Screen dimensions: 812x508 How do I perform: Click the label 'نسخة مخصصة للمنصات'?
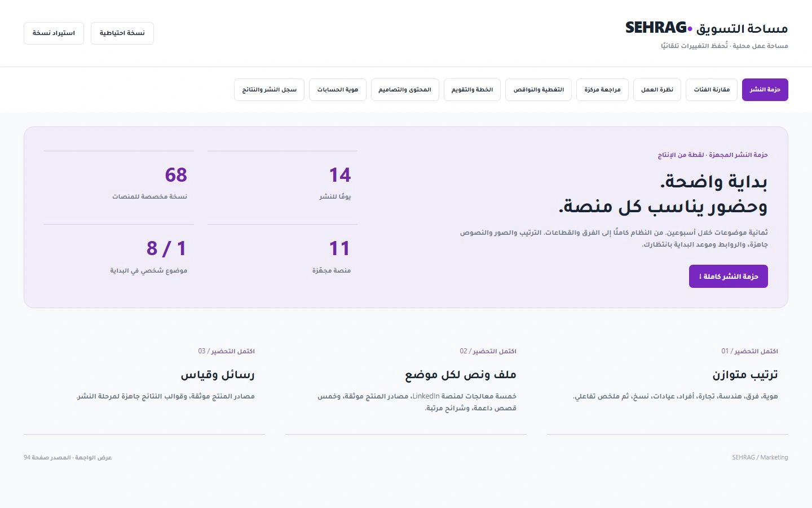click(149, 196)
